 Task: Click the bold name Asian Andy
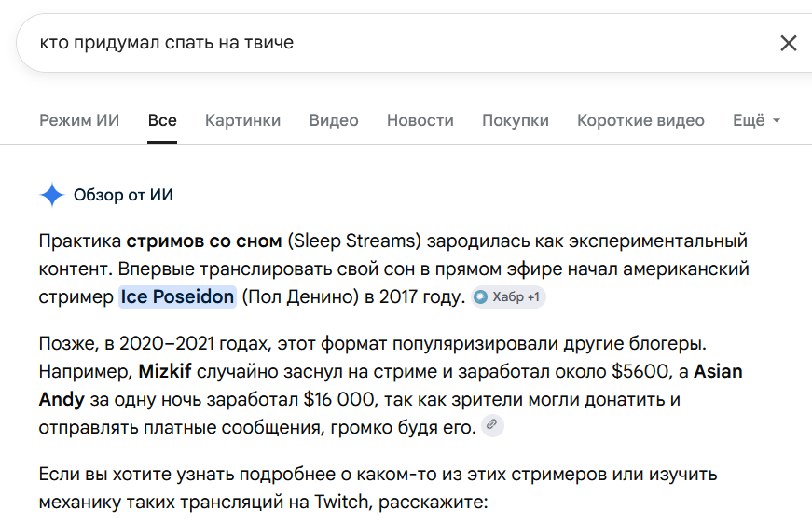[x=718, y=371]
